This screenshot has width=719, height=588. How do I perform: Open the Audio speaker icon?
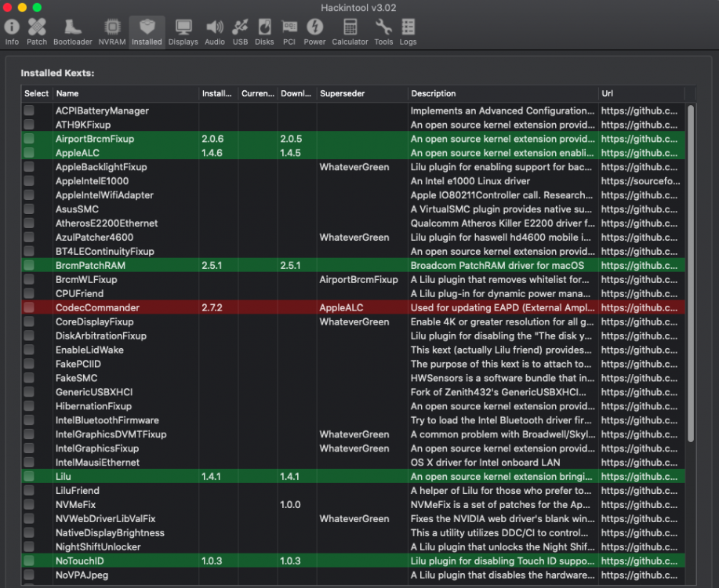click(x=215, y=31)
